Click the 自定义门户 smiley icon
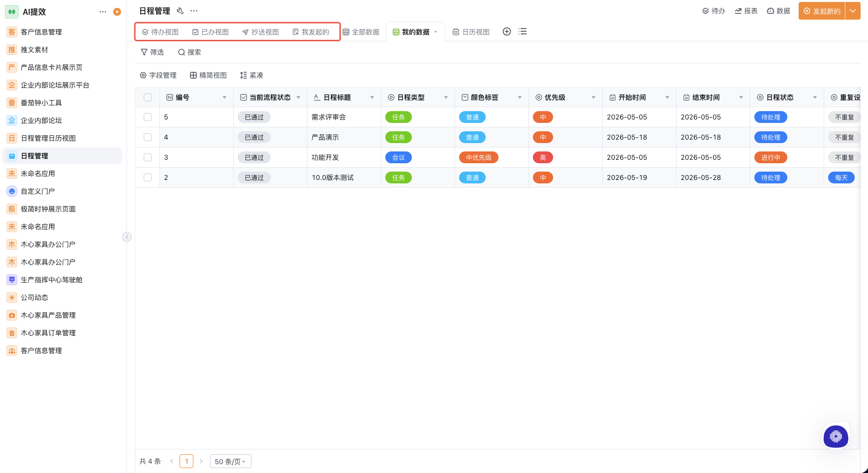 tap(12, 191)
